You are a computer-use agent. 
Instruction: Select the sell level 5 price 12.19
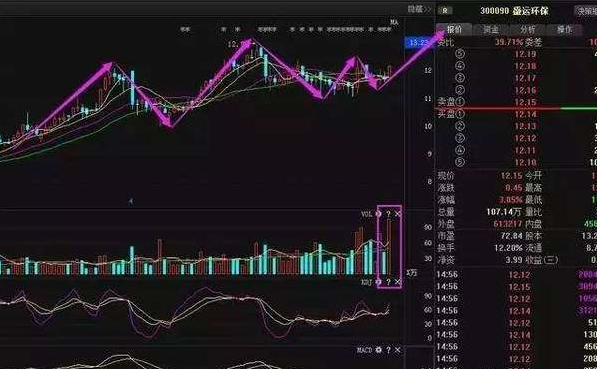(x=525, y=54)
